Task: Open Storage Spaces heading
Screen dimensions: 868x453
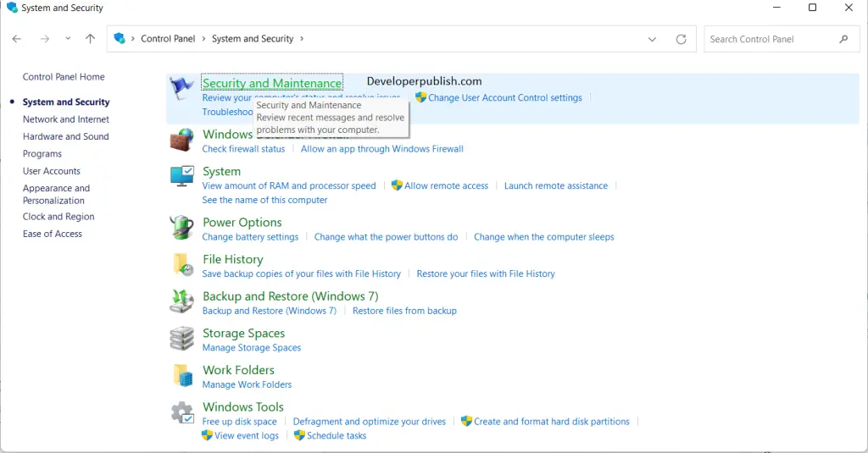Action: 243,333
